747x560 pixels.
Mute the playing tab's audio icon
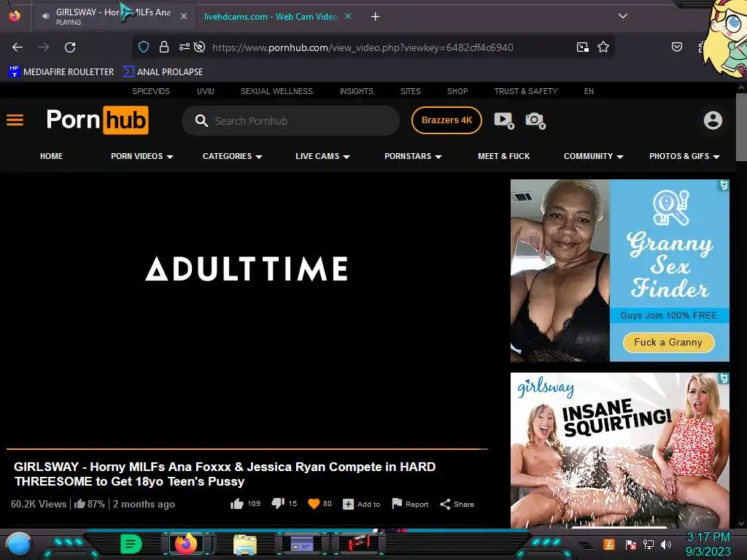coord(46,16)
